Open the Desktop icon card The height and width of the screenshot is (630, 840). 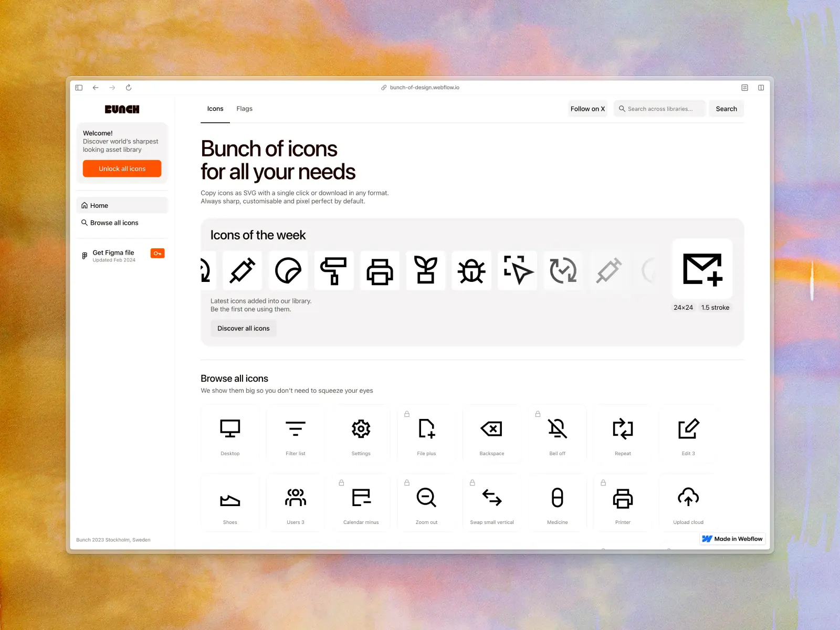(230, 434)
